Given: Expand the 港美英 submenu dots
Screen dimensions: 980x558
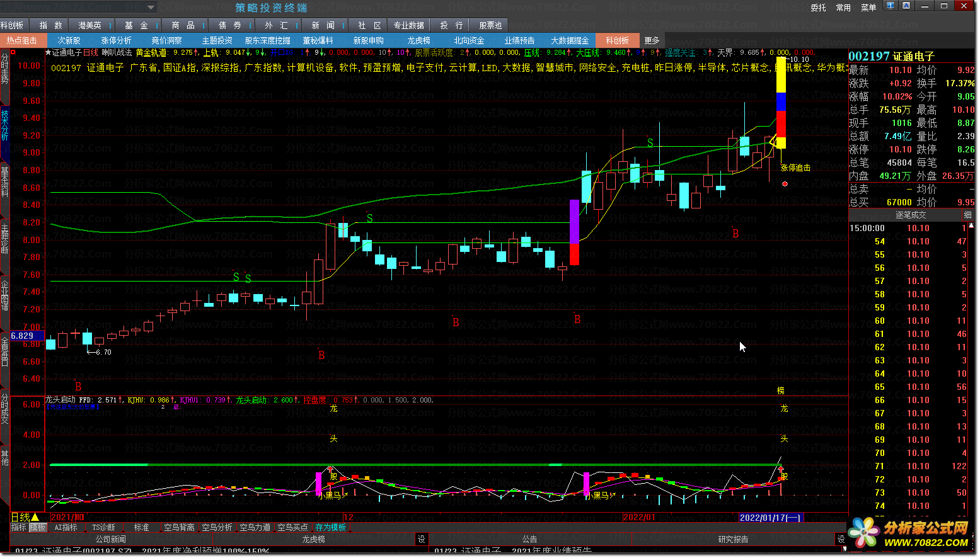Looking at the screenshot, I should click(110, 25).
